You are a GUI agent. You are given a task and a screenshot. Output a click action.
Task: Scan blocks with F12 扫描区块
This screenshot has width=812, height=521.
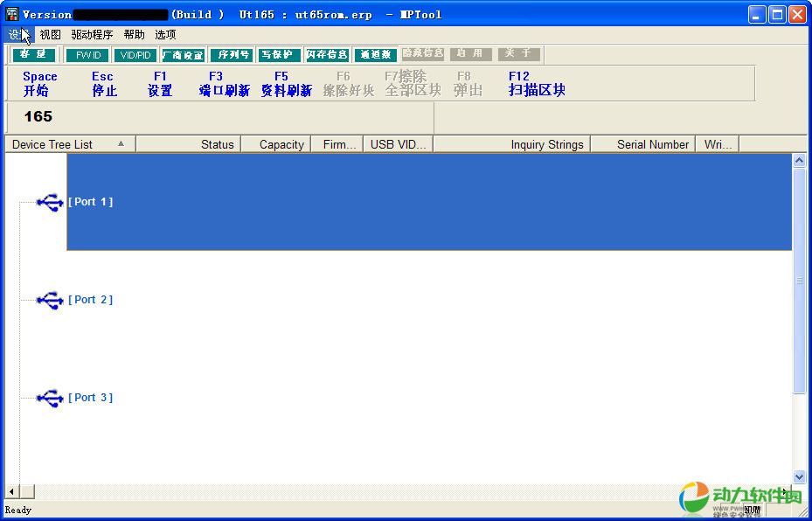coord(537,83)
